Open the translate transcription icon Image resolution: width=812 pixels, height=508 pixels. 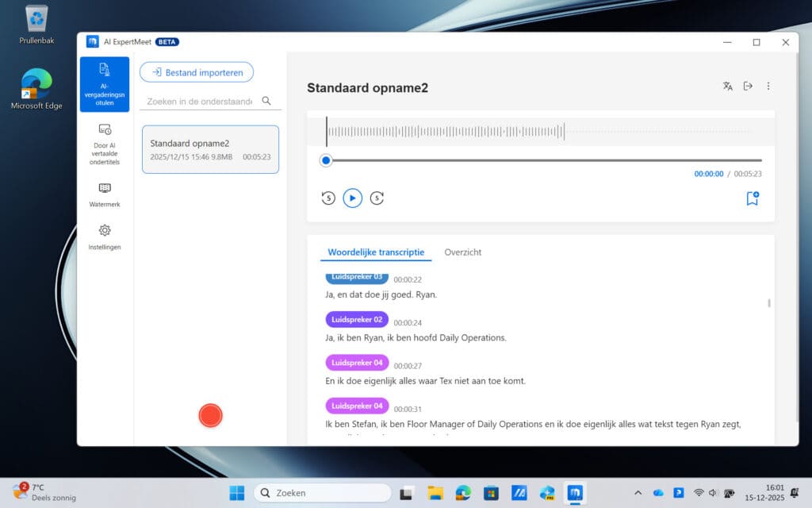[728, 86]
